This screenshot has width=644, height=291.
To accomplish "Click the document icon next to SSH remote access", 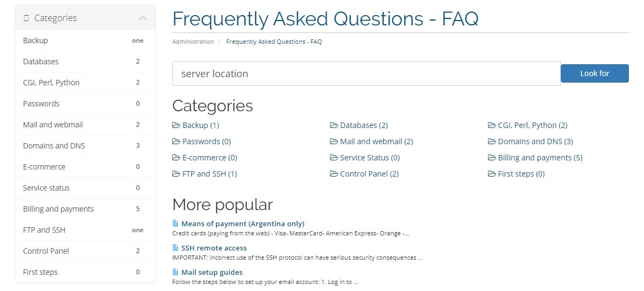I will (x=175, y=248).
